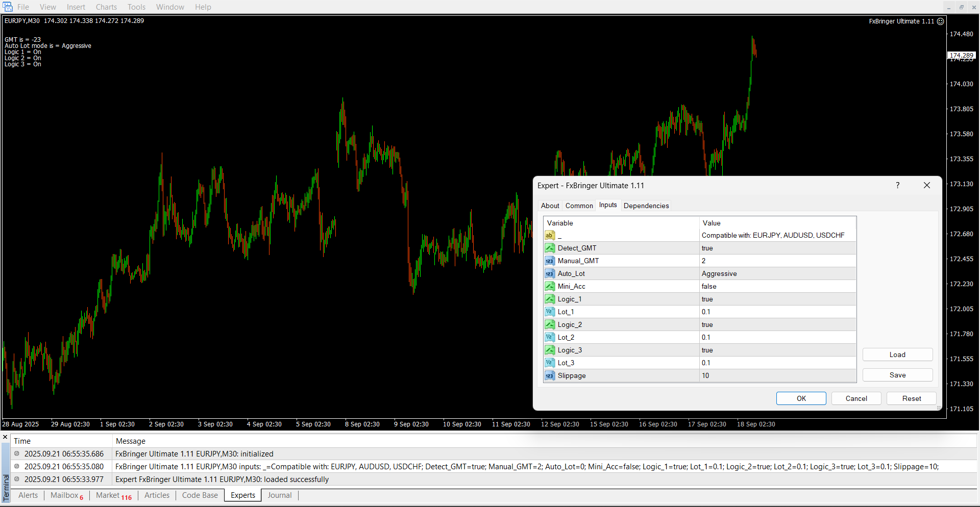Switch to the Journal terminal tab
Screen dimensions: 980x507
[x=280, y=495]
